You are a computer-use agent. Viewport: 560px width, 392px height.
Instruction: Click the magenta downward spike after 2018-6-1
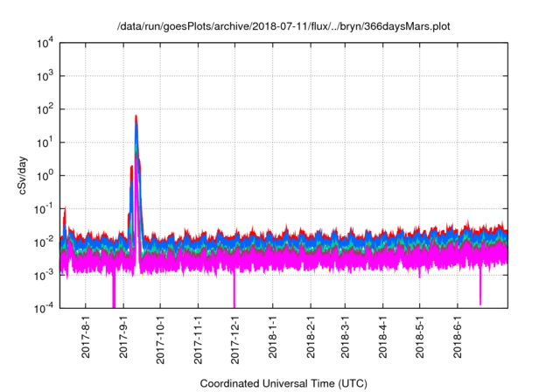click(480, 293)
